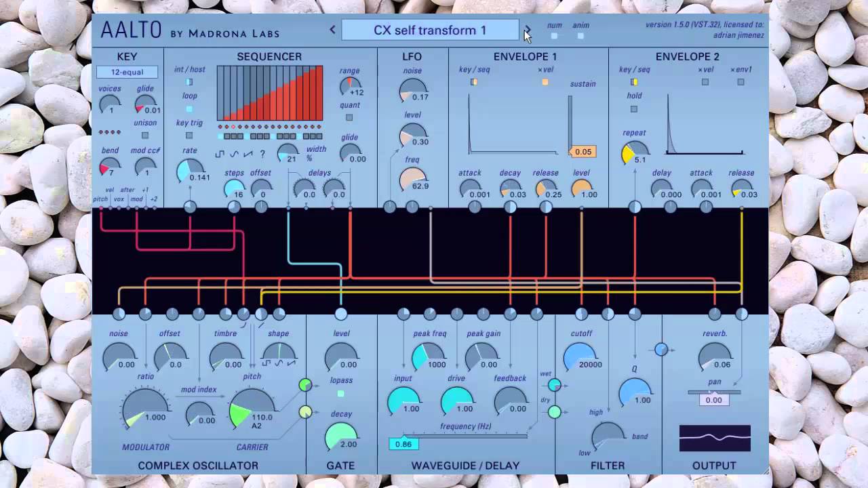Enable the quant toggle

[x=349, y=117]
